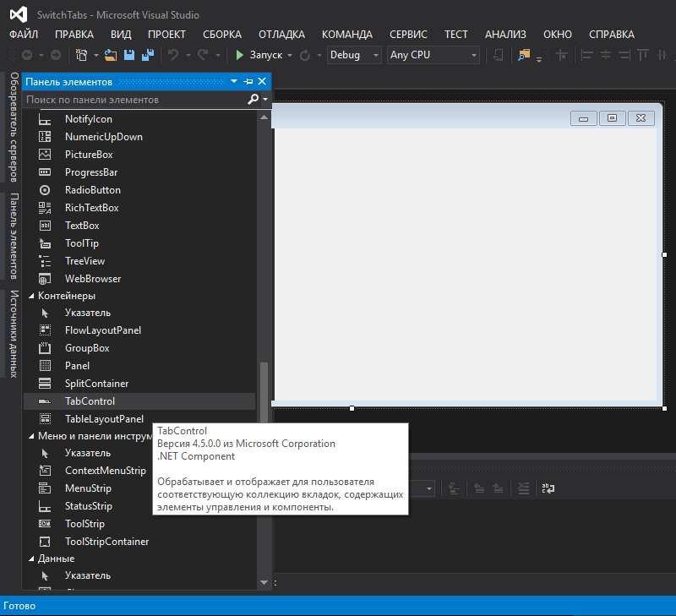The image size is (676, 616).
Task: Open the ФАЙЛ menu
Action: tap(24, 35)
